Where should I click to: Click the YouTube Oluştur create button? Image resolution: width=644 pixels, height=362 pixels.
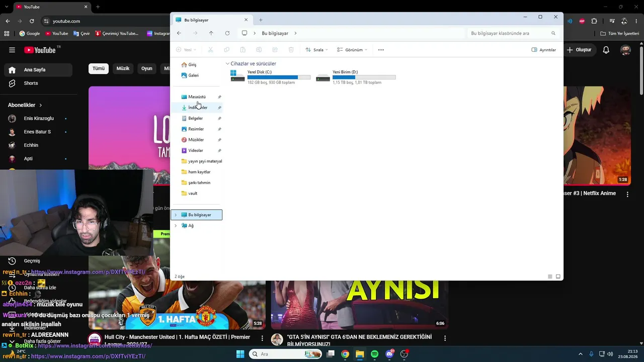pos(579,50)
